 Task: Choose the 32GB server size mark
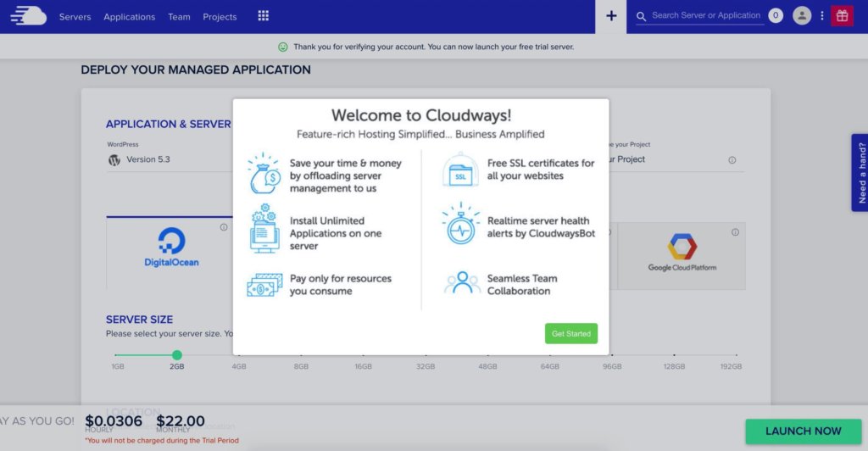click(426, 366)
